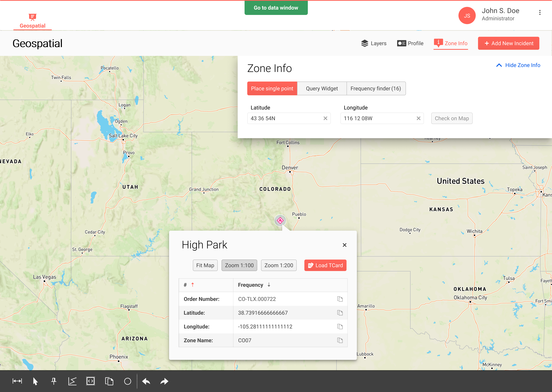Open the Frequency finder (16) tab
552x392 pixels.
tap(376, 88)
